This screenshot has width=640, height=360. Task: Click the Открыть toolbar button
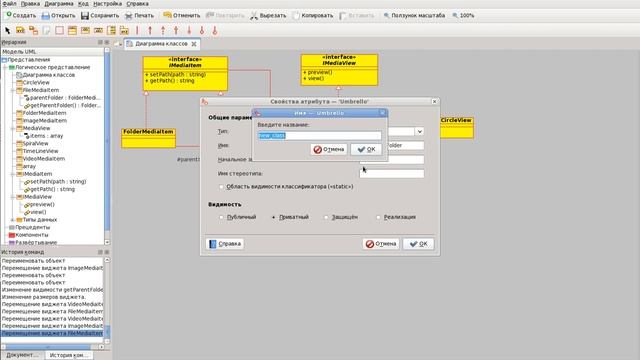pyautogui.click(x=59, y=16)
